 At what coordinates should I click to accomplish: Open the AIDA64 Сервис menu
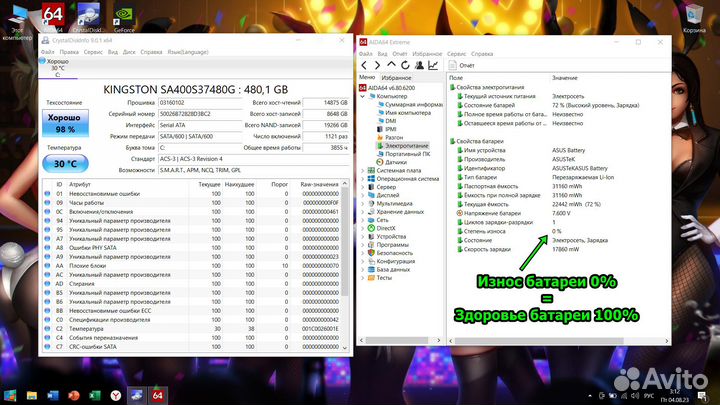pos(456,54)
